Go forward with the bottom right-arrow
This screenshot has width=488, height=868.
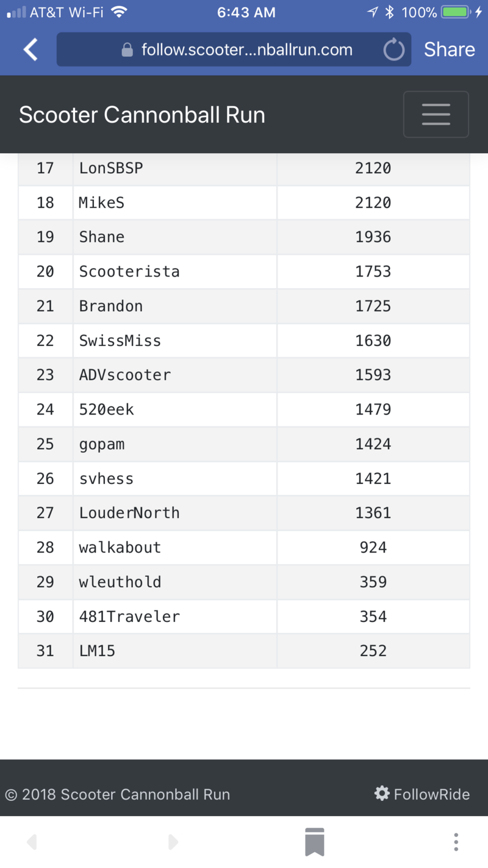pos(173,842)
